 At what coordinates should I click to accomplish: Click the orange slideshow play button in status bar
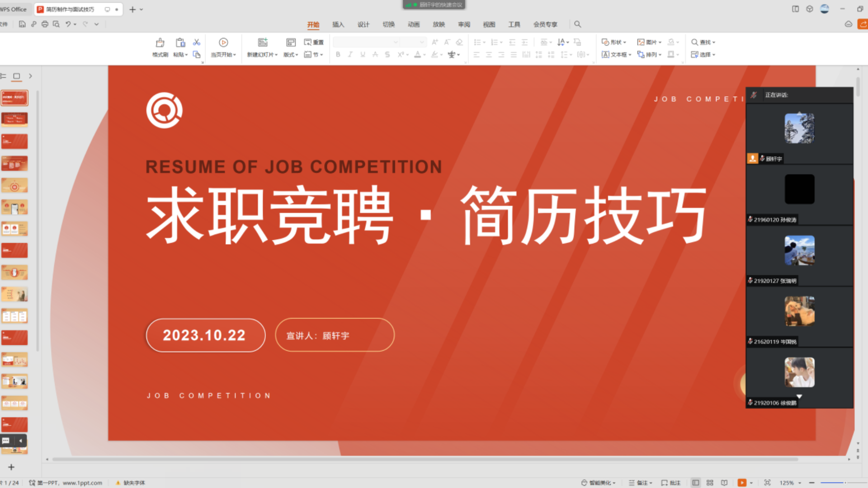click(x=742, y=483)
